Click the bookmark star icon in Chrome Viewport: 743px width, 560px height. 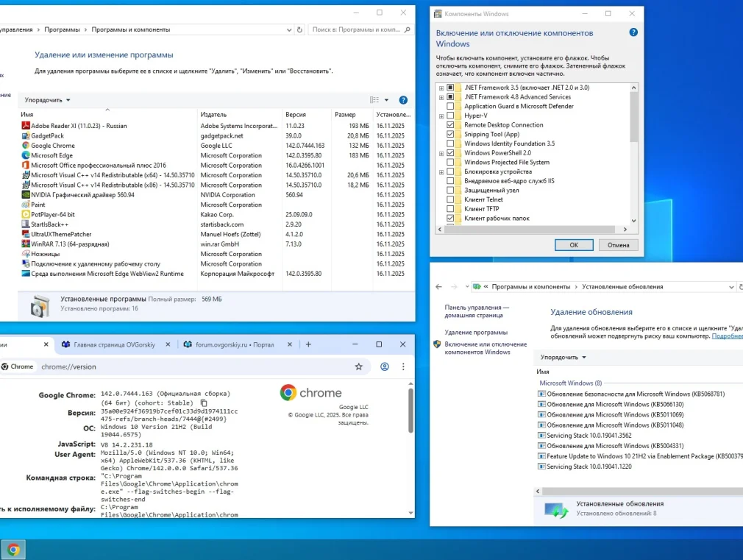click(x=359, y=366)
